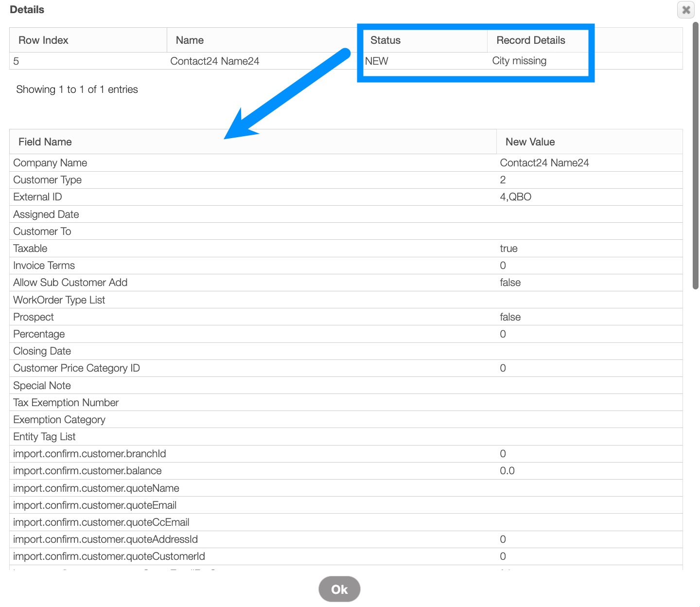Click the Customer Type field row

point(48,180)
